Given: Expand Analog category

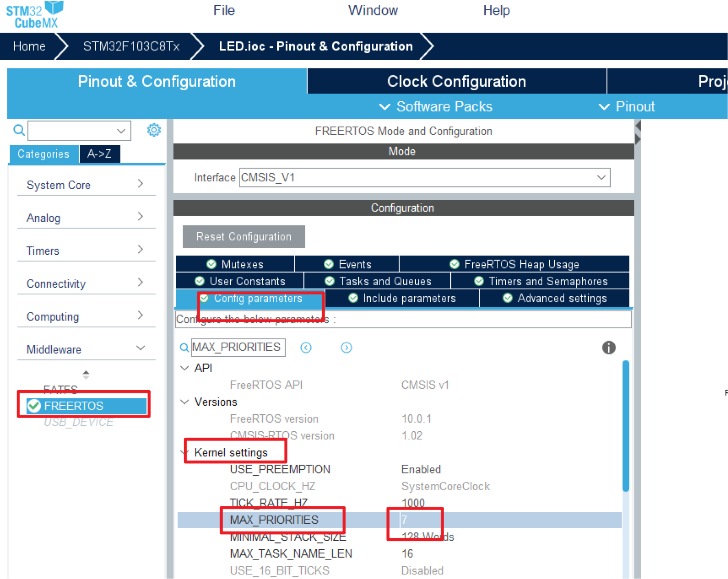Looking at the screenshot, I should 86,218.
